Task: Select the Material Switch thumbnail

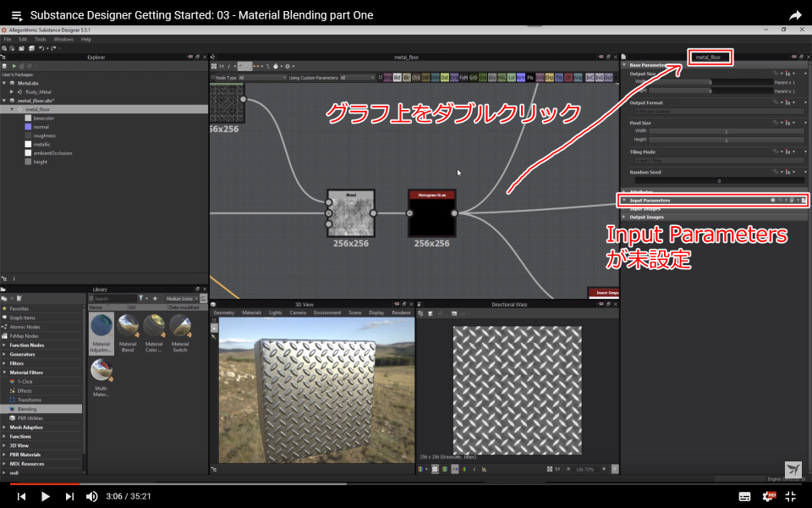Action: (x=179, y=334)
